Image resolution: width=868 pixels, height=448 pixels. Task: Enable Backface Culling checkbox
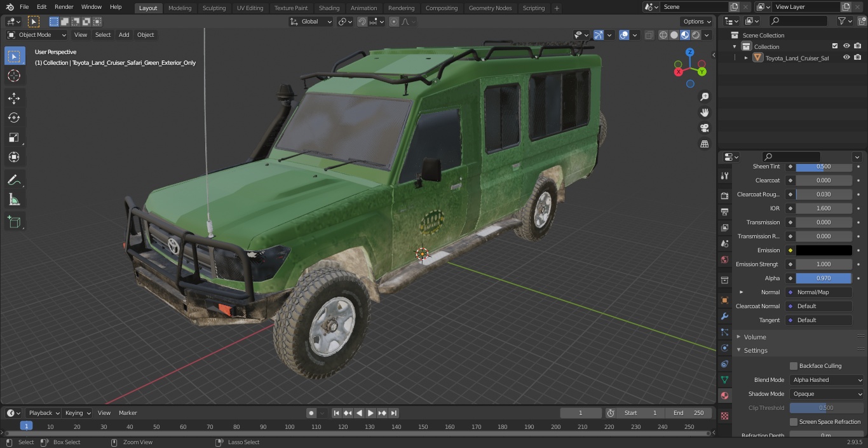point(793,366)
